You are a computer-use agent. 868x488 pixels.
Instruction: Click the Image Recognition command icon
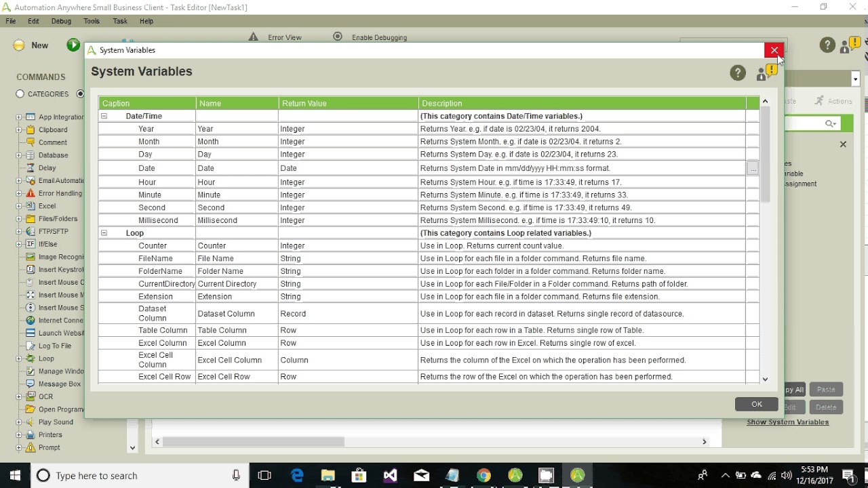[31, 257]
